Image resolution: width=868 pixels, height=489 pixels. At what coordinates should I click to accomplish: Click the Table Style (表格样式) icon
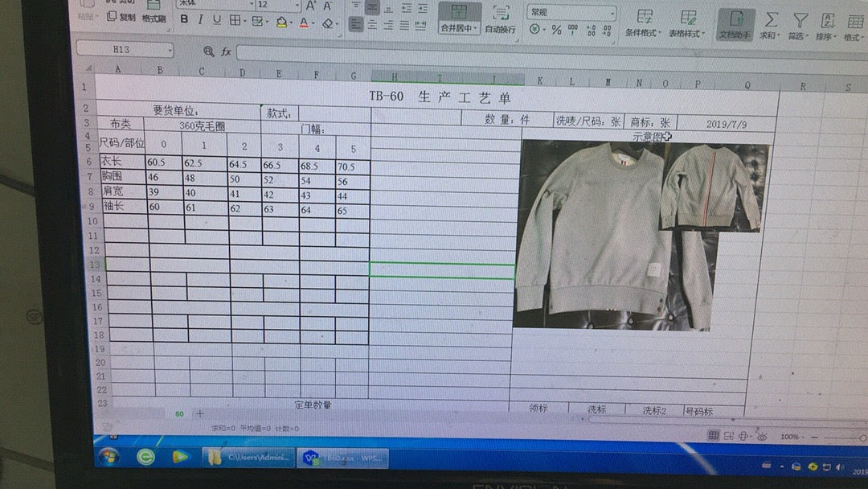(x=688, y=18)
